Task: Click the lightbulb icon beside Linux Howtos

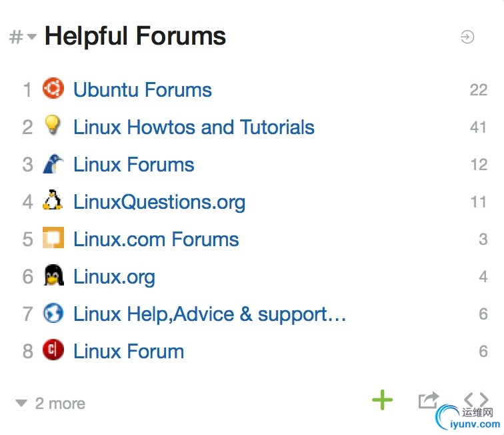Action: 53,126
